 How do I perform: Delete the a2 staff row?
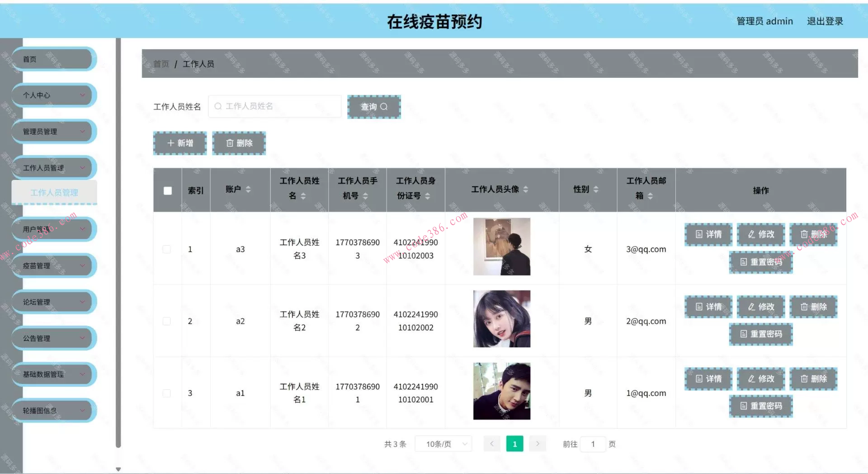[x=813, y=307]
